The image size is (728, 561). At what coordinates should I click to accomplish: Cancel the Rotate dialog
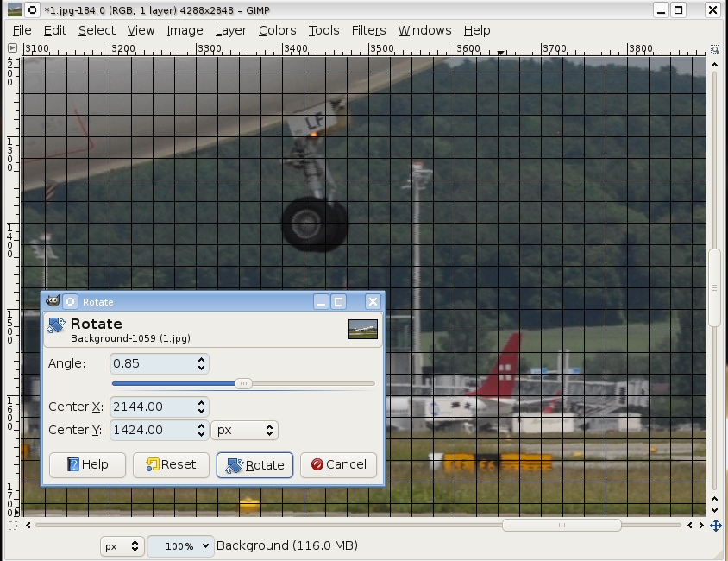tap(338, 464)
